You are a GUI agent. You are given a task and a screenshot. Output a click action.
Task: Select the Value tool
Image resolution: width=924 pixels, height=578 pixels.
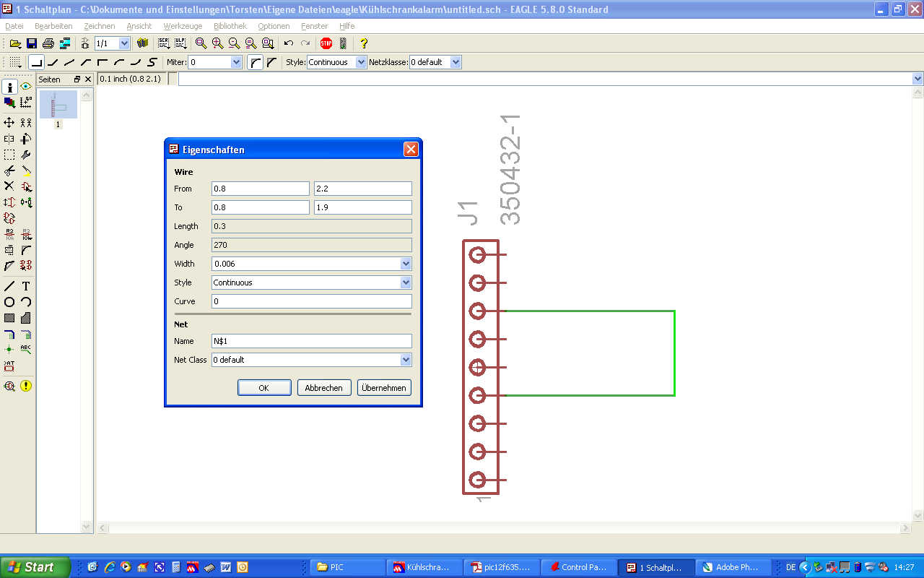[26, 234]
